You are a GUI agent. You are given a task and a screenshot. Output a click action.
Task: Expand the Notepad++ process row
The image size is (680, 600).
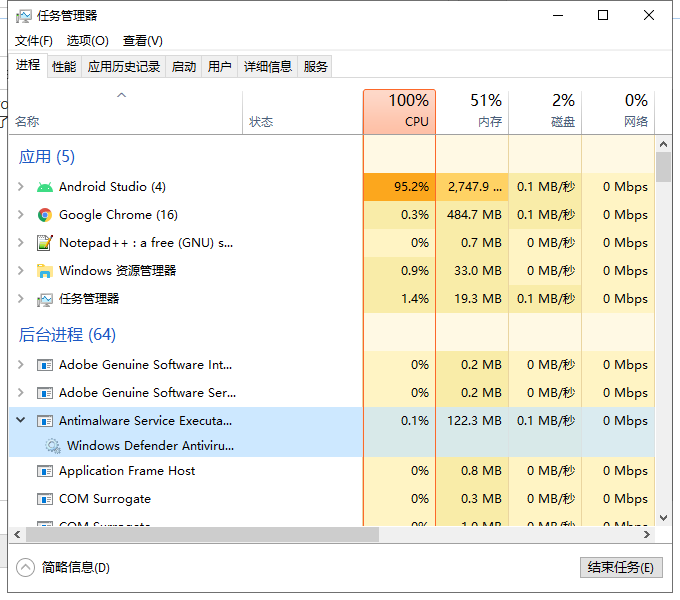point(20,243)
